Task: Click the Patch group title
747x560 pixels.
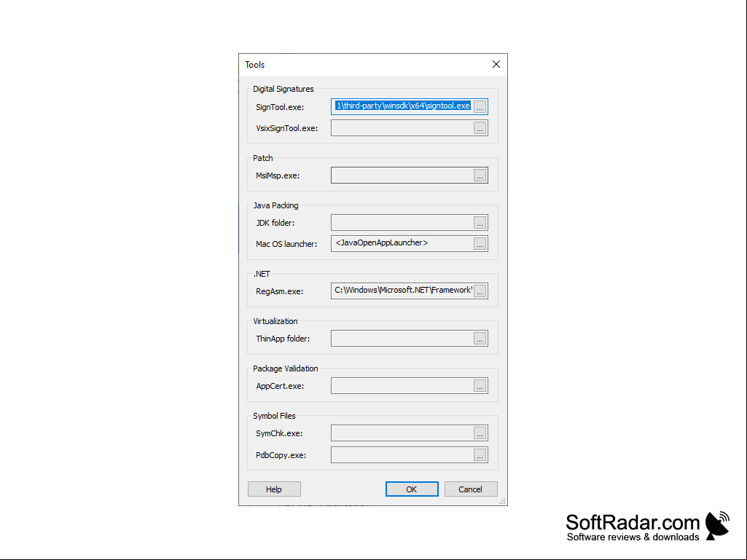Action: [263, 158]
